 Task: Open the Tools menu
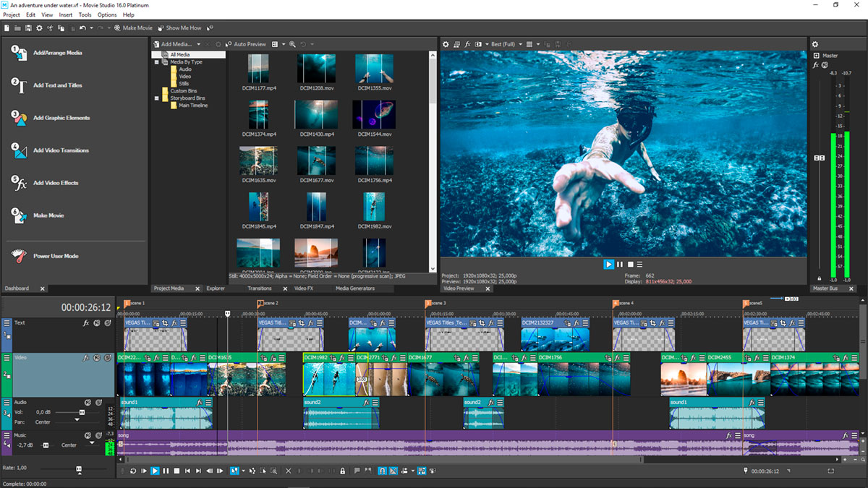point(85,14)
